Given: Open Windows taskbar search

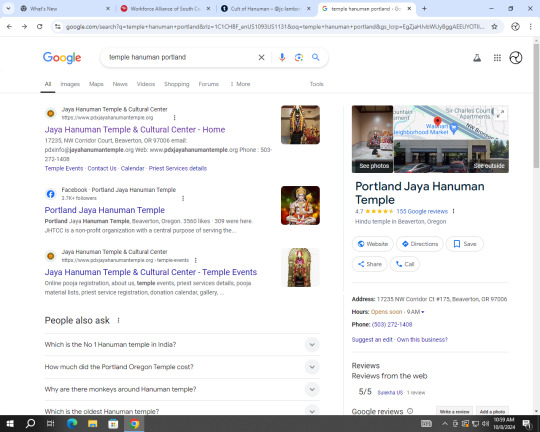Looking at the screenshot, I should click(x=30, y=423).
